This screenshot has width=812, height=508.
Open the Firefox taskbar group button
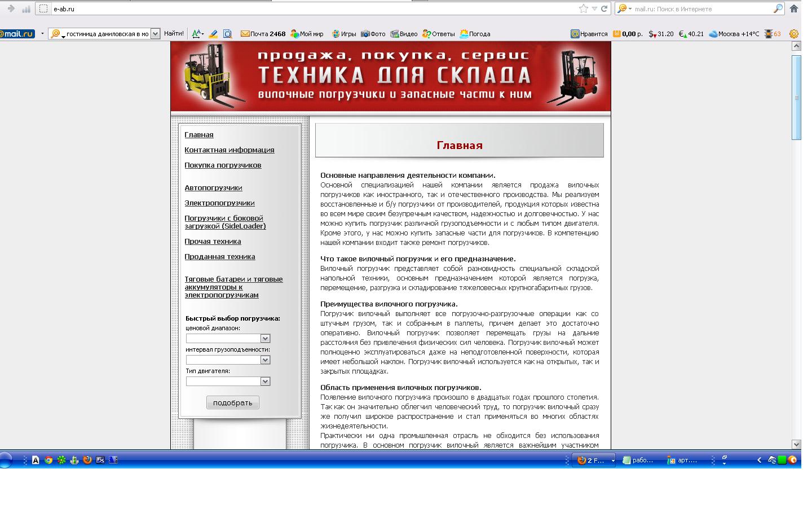click(x=595, y=460)
